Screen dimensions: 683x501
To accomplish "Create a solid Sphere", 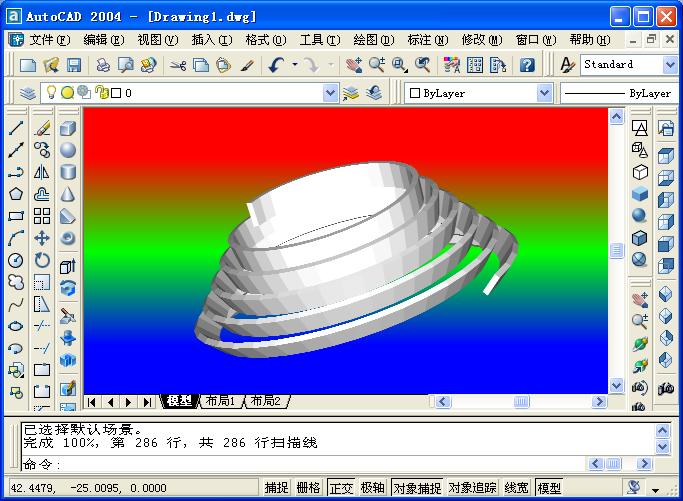I will 68,150.
